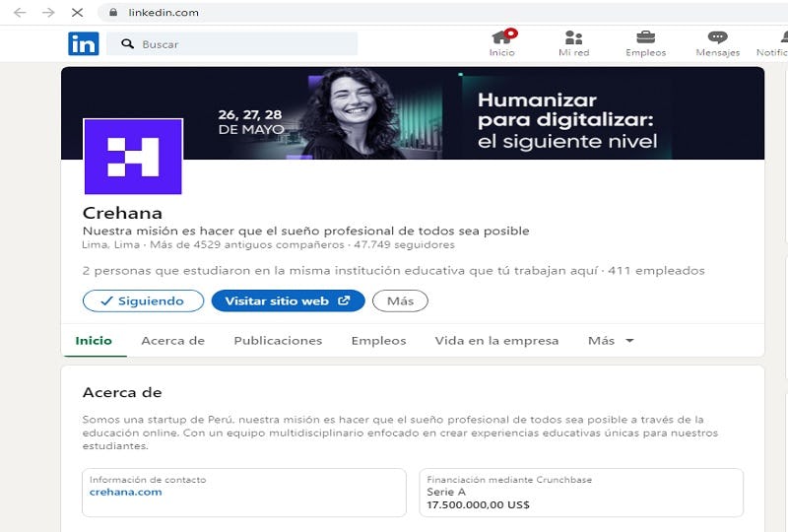Expand the Más tab dropdown

[611, 341]
